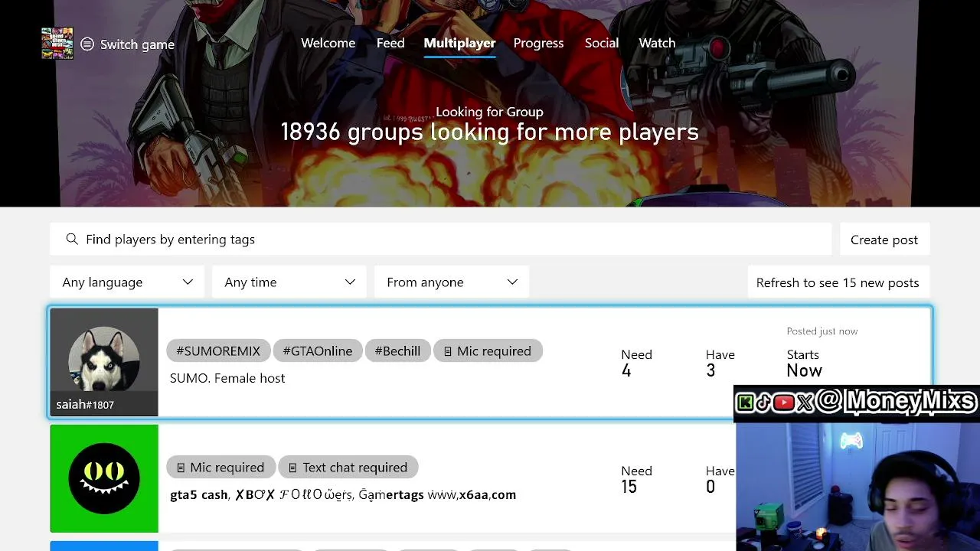Go to the Welcome tab

328,44
